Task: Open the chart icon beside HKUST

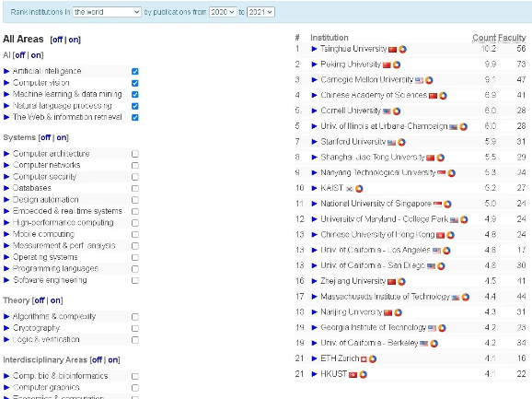Action: [363, 375]
